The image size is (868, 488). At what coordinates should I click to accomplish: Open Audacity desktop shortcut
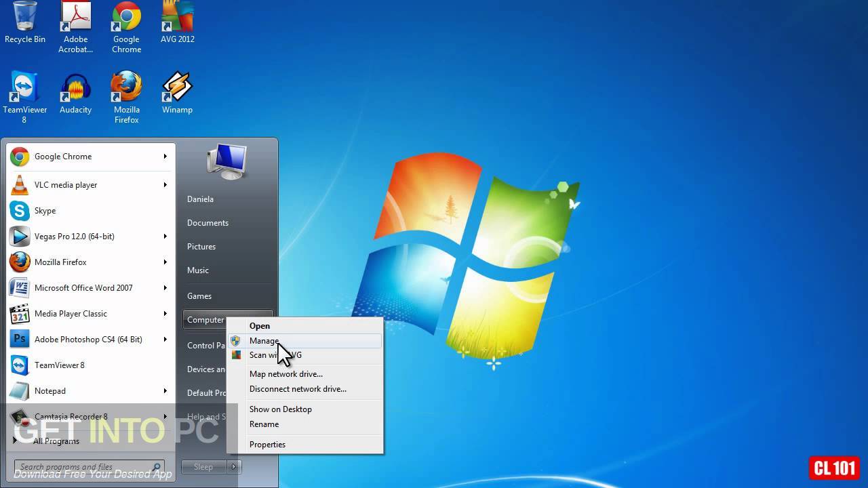coord(75,93)
